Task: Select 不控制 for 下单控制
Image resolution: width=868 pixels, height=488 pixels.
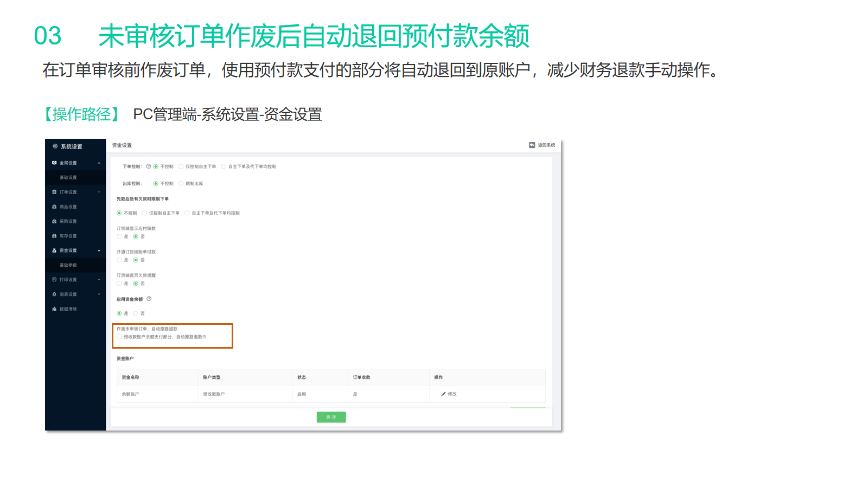Action: click(x=156, y=166)
